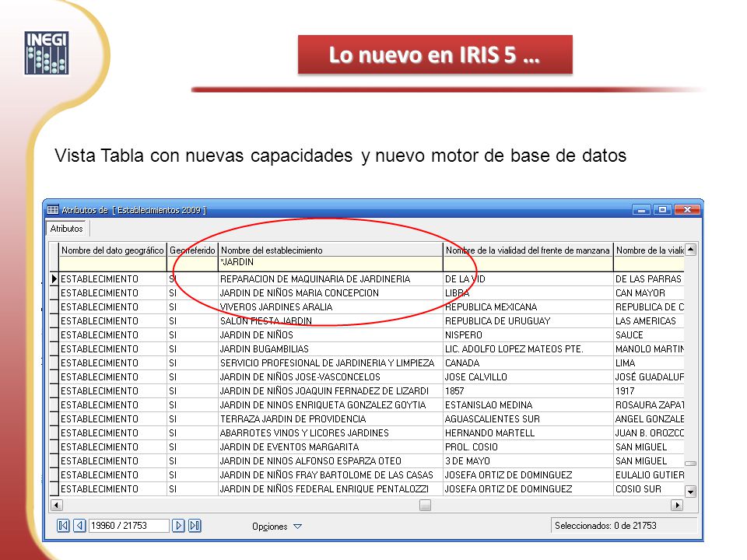Select SALON FIESTA JARDIN cell

click(x=330, y=321)
